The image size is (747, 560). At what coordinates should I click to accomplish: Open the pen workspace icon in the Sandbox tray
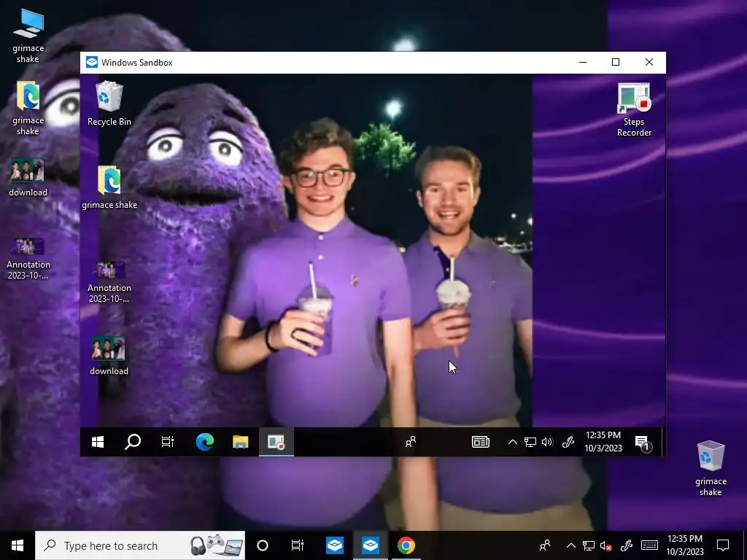tap(568, 442)
